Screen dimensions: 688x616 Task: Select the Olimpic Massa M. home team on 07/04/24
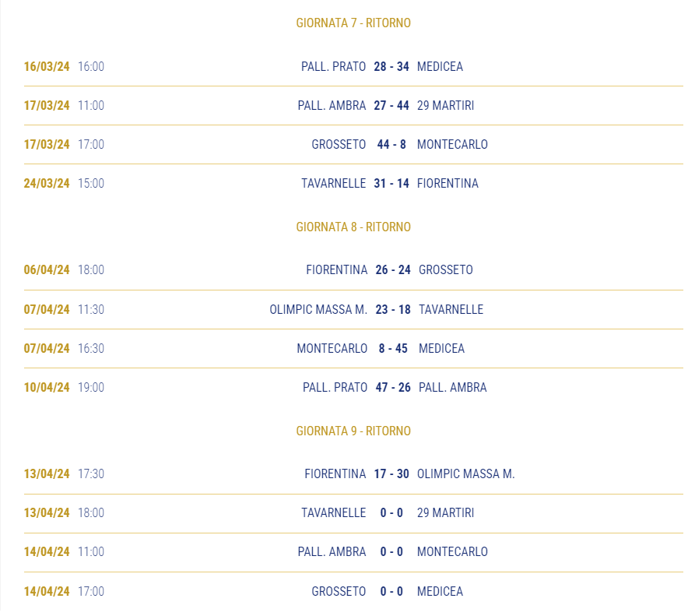click(318, 309)
